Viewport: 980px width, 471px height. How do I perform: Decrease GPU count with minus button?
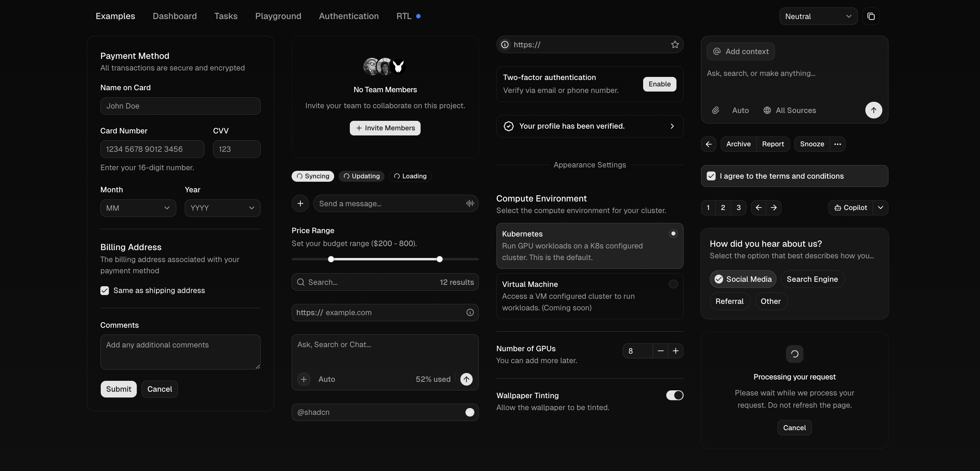tap(660, 351)
